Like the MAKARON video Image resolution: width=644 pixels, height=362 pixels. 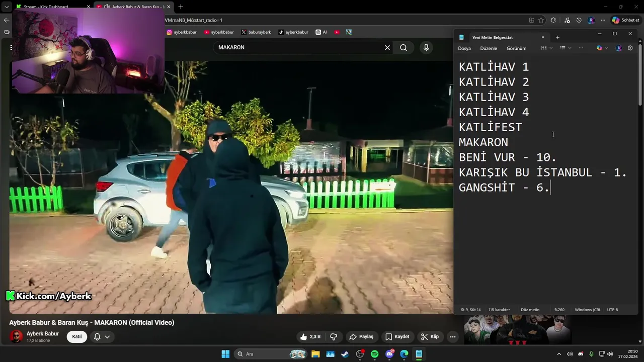310,337
